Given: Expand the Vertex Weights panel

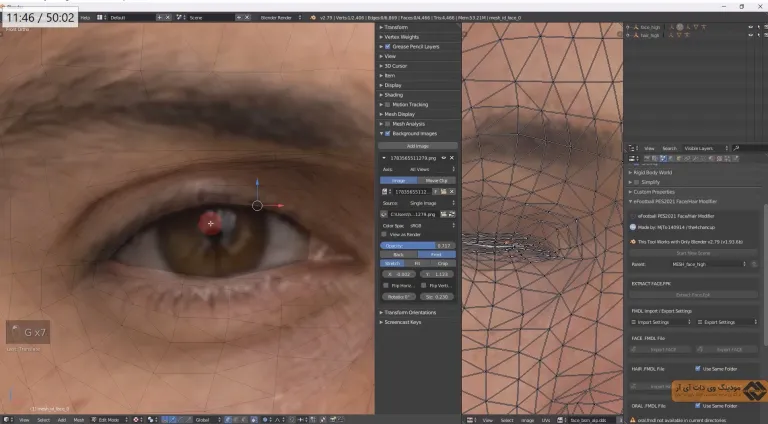Looking at the screenshot, I should [x=401, y=37].
